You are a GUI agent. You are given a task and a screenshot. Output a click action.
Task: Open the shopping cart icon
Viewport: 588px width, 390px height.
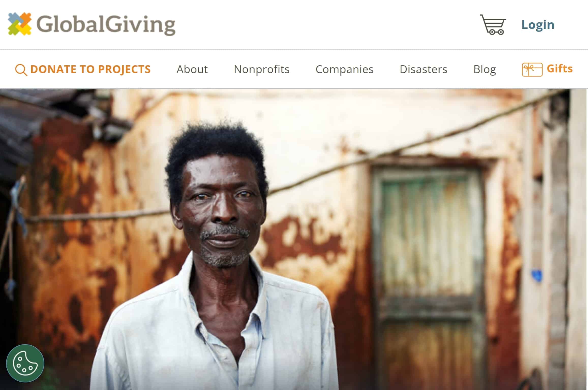click(493, 25)
